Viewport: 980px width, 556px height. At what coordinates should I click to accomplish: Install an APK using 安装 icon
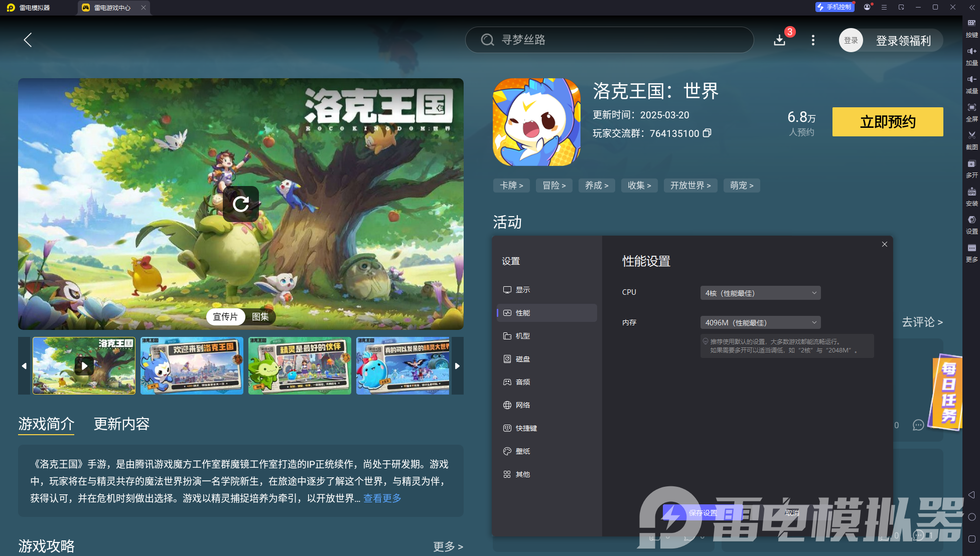[971, 196]
